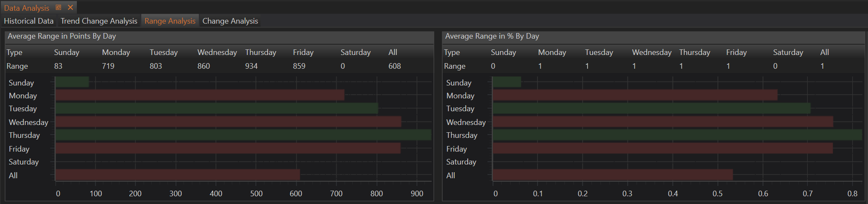868x204 pixels.
Task: Select the Data Analysis panel title
Action: (x=27, y=8)
